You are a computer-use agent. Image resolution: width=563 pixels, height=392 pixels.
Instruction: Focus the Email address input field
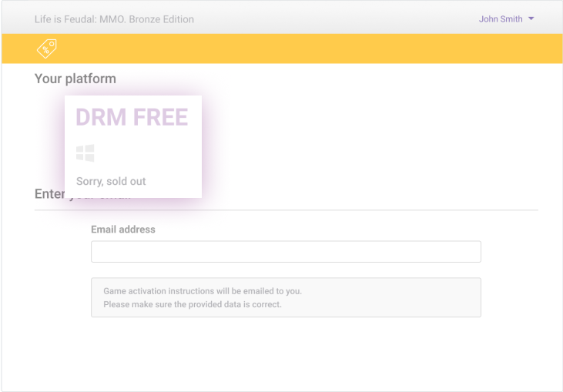[286, 252]
